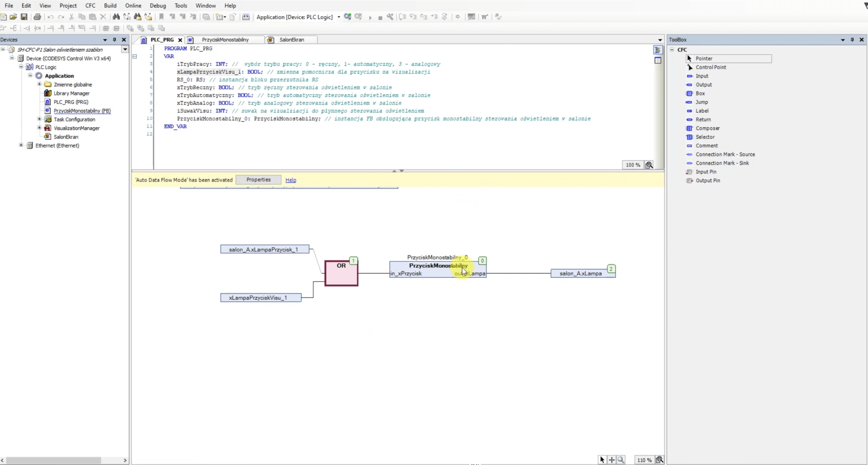868x465 pixels.
Task: Open the Help link in notification bar
Action: click(291, 180)
